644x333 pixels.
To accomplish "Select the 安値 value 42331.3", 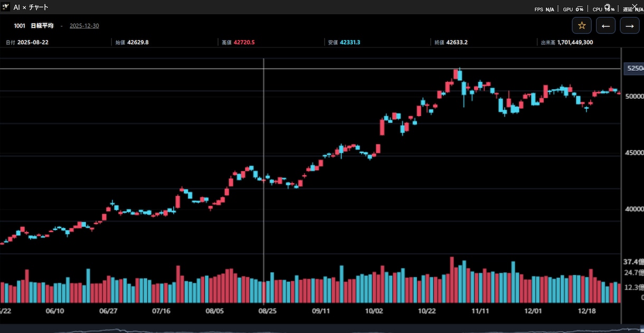I will [350, 42].
